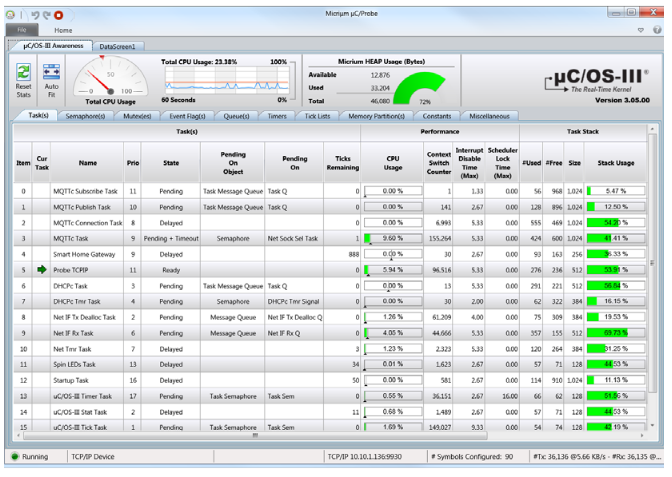Select the MQTTc Connection Task name cell
The image size is (672, 477).
[x=87, y=223]
